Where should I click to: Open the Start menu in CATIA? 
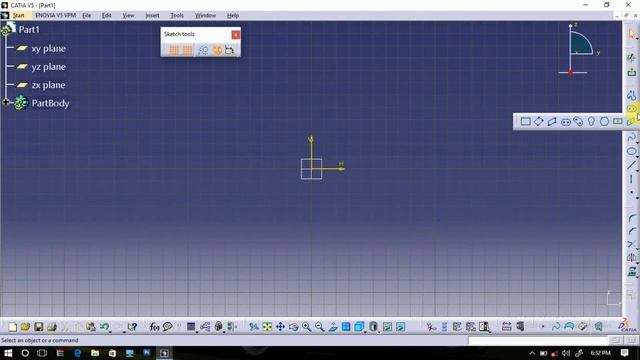(x=18, y=16)
